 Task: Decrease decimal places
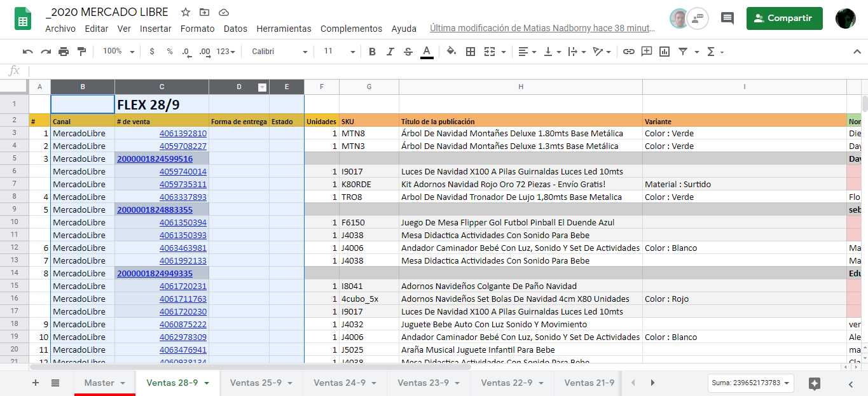click(186, 52)
